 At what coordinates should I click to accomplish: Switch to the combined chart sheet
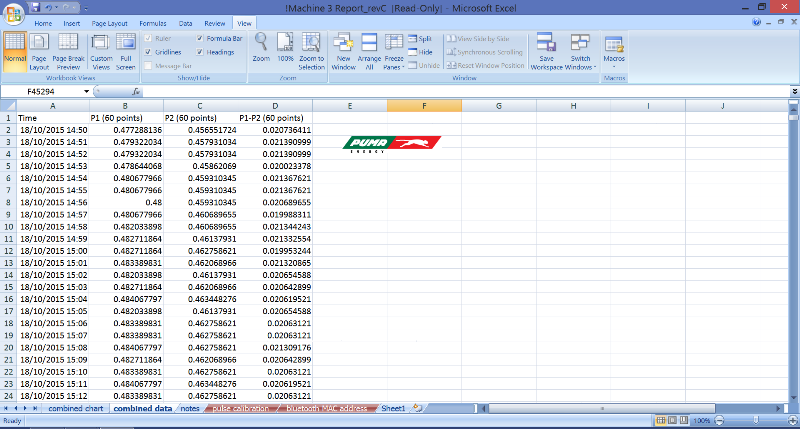[x=76, y=409]
